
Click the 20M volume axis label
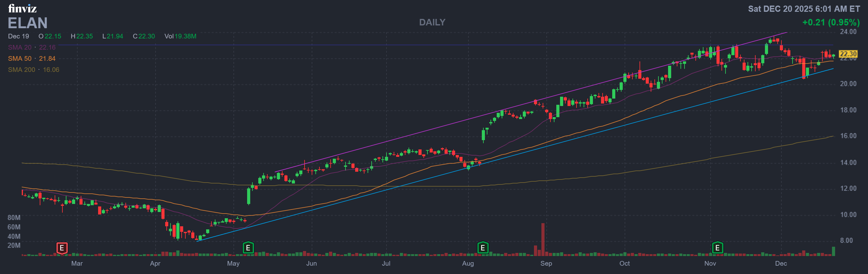[14, 245]
